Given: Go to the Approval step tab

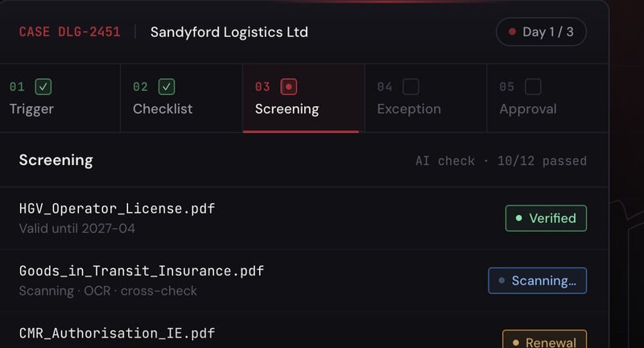Looking at the screenshot, I should (547, 98).
